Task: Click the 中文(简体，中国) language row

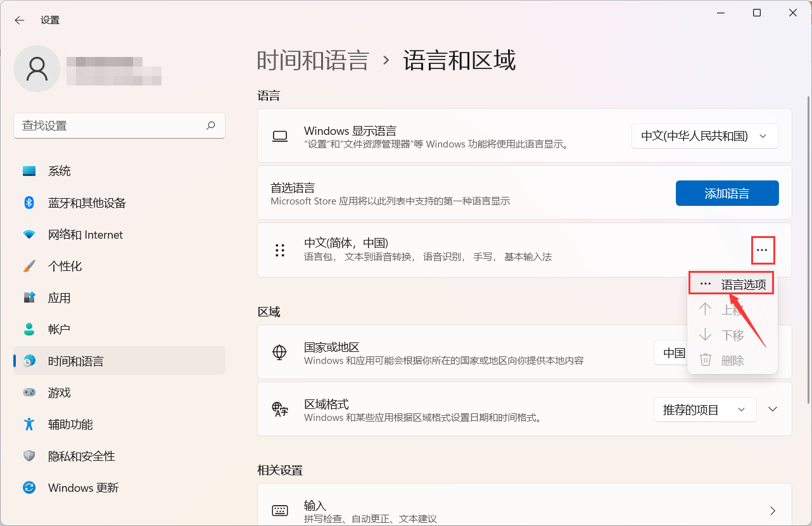Action: 524,250
